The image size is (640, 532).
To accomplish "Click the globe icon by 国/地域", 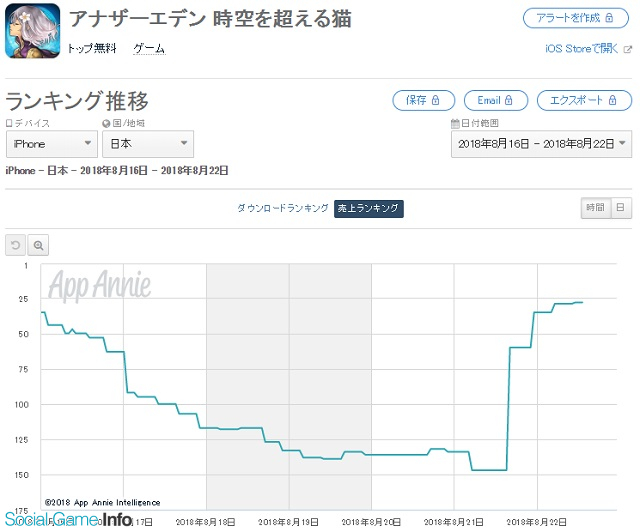I will click(106, 123).
